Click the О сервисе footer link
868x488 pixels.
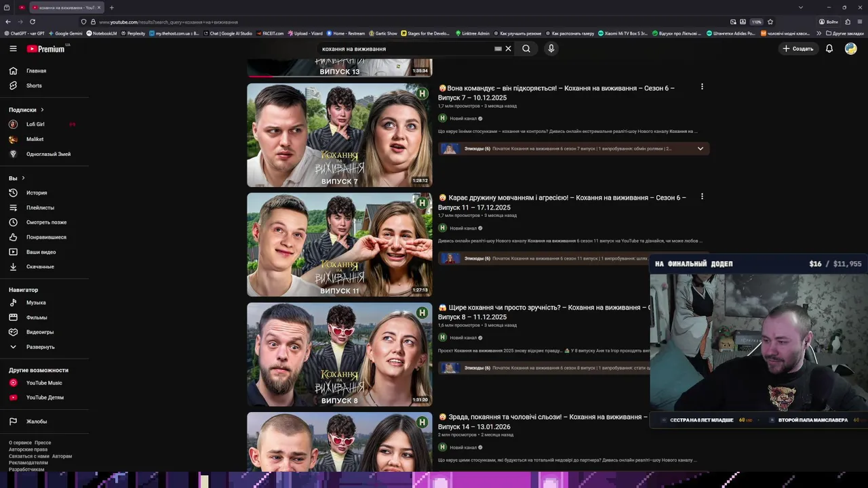[20, 443]
